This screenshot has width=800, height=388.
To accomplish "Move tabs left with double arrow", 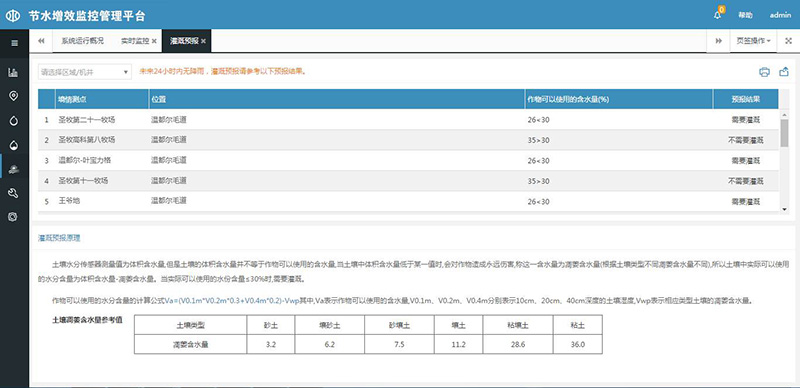I will click(x=41, y=41).
